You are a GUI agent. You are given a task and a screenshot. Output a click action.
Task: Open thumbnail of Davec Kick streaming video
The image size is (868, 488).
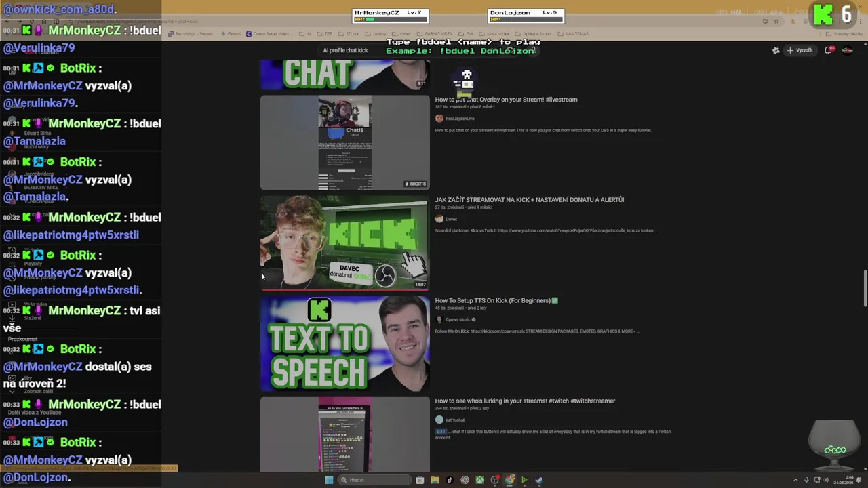tap(345, 243)
